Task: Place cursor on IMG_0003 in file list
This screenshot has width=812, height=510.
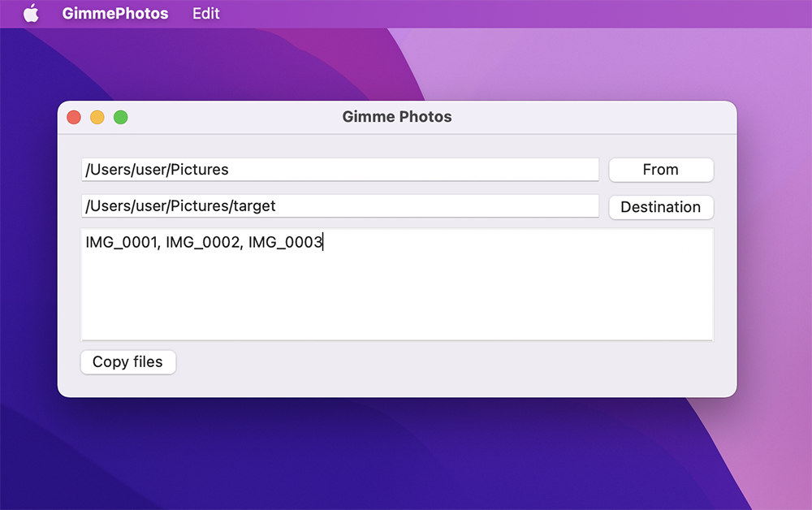Action: [x=285, y=242]
